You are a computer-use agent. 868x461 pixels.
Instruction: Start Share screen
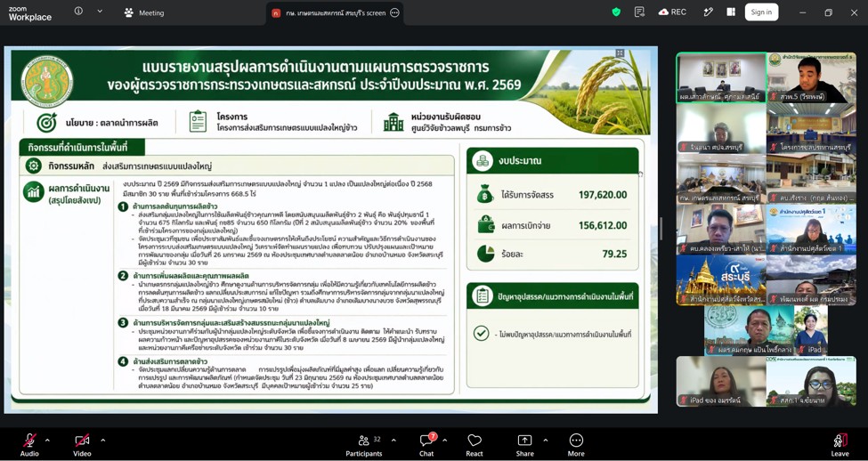(x=524, y=445)
